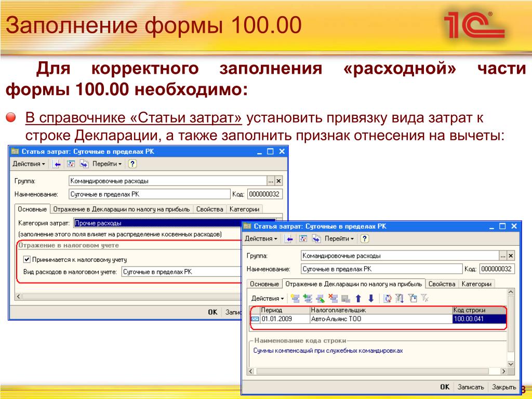Screen dimensions: 532x399
Task: Click Delete row icon with red cross
Action: pyautogui.click(x=333, y=298)
